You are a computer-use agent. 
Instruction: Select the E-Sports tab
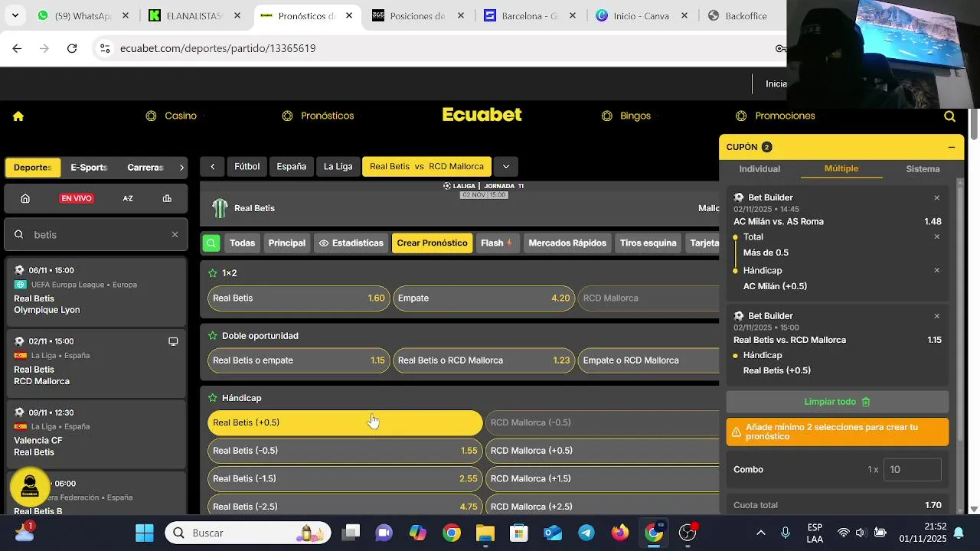click(x=89, y=168)
